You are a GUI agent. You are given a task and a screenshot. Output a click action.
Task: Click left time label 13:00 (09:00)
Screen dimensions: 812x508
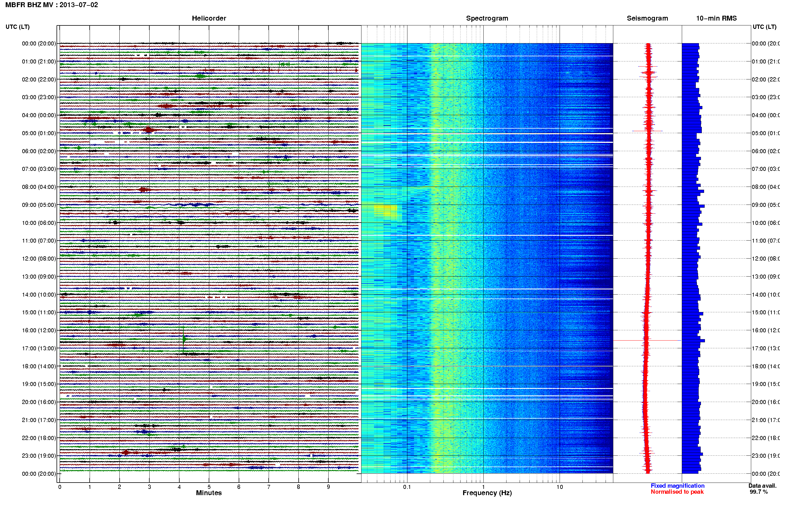[39, 277]
